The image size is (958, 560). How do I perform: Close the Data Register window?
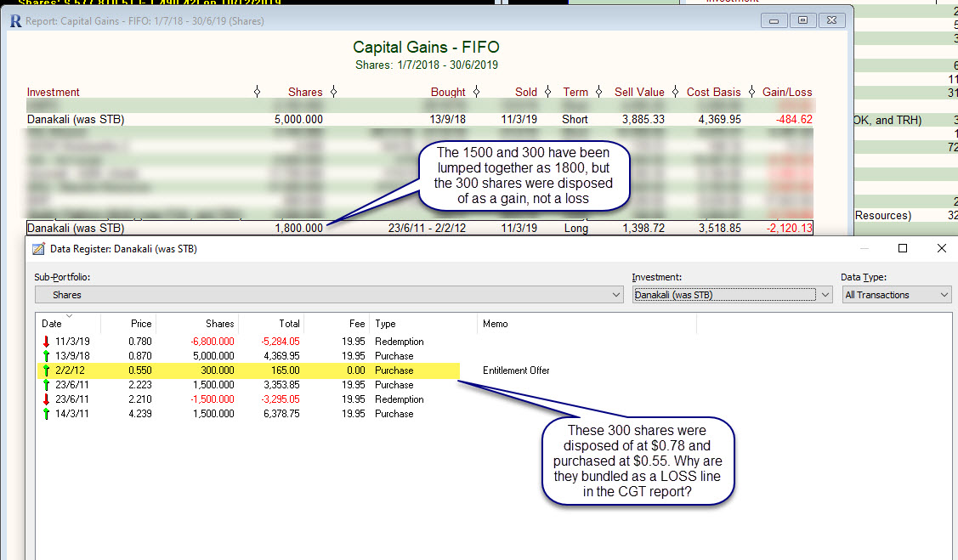(942, 248)
